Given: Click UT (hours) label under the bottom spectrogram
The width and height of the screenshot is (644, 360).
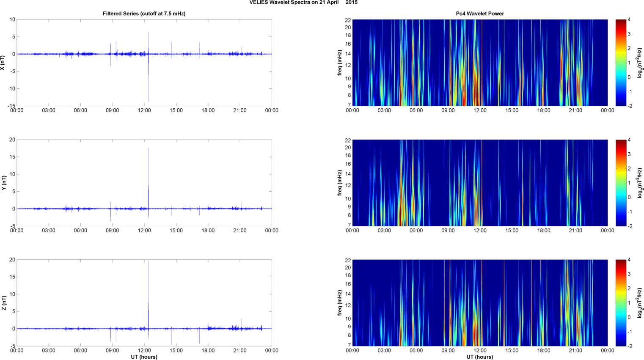Looking at the screenshot, I should click(x=479, y=357).
